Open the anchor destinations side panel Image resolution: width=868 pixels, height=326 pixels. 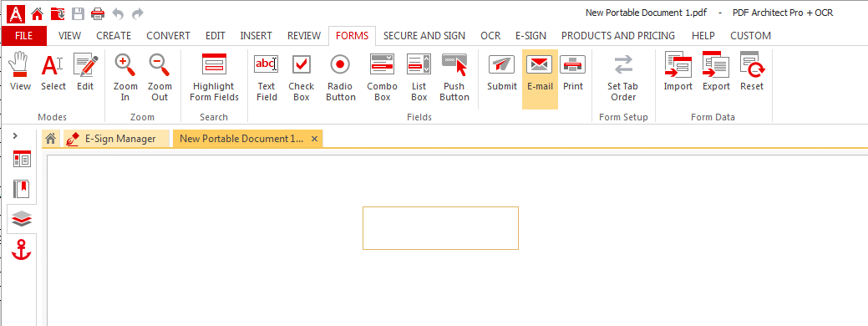point(22,250)
